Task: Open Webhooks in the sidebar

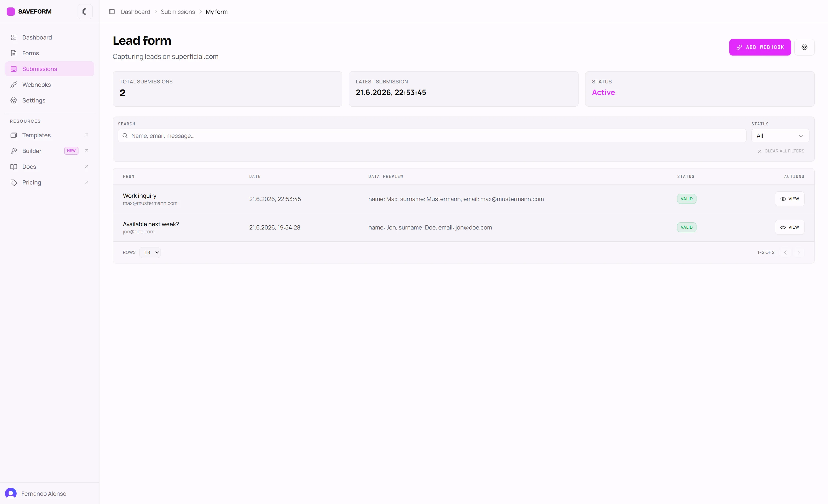Action: coord(49,85)
